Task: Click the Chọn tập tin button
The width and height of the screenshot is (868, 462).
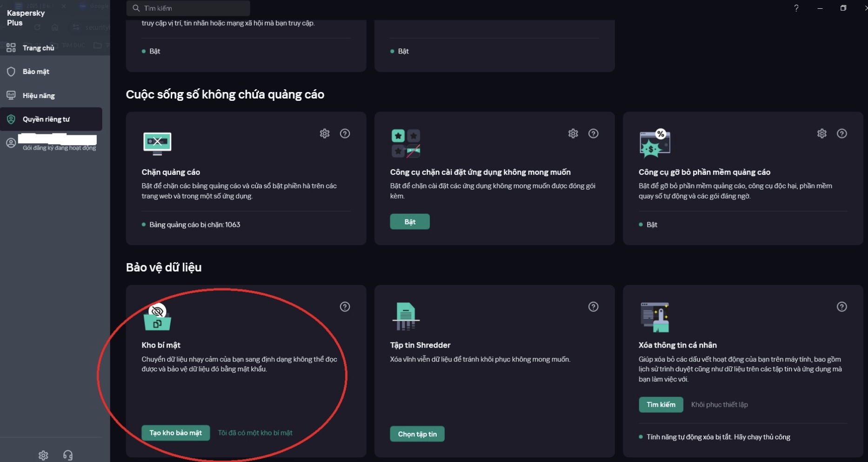Action: (417, 434)
